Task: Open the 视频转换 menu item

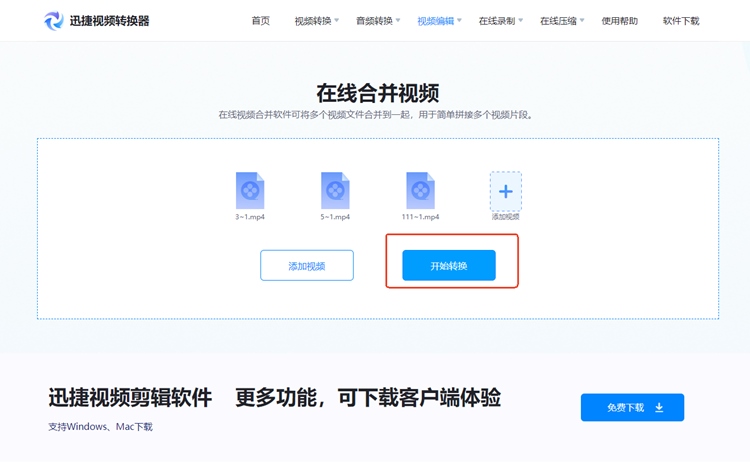Action: click(313, 21)
